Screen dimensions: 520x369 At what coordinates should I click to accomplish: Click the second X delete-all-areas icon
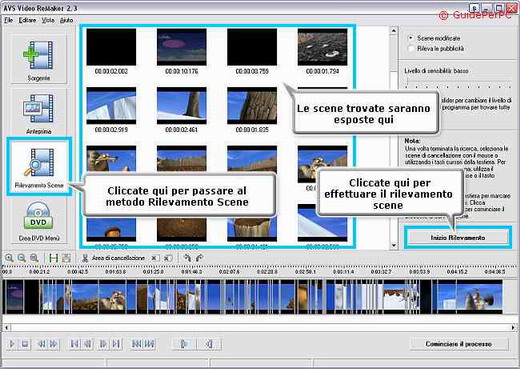pos(168,258)
